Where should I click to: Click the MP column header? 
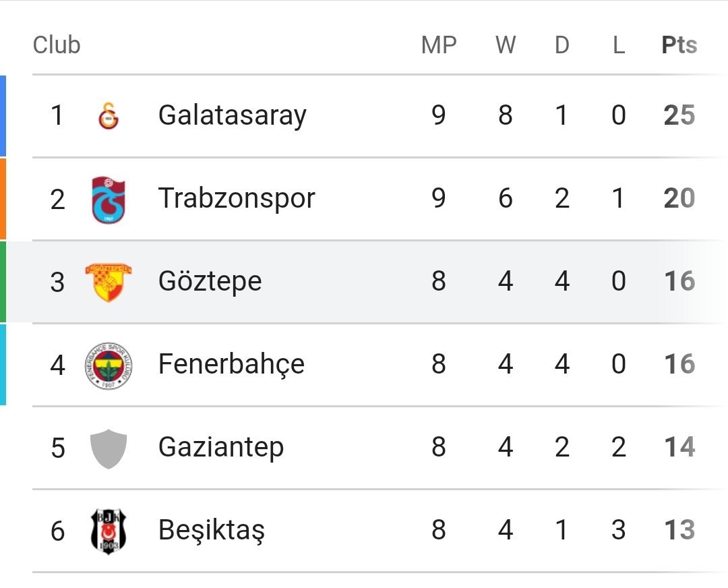(x=439, y=45)
